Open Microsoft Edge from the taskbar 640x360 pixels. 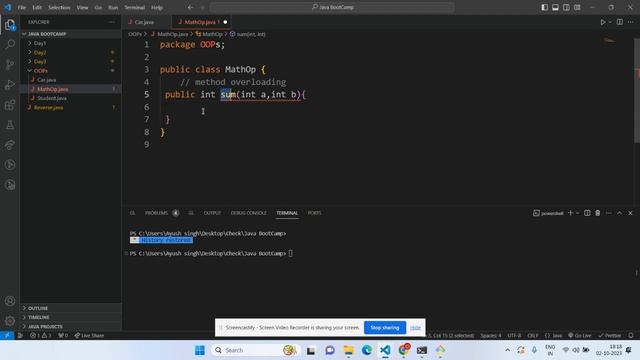[x=367, y=350]
